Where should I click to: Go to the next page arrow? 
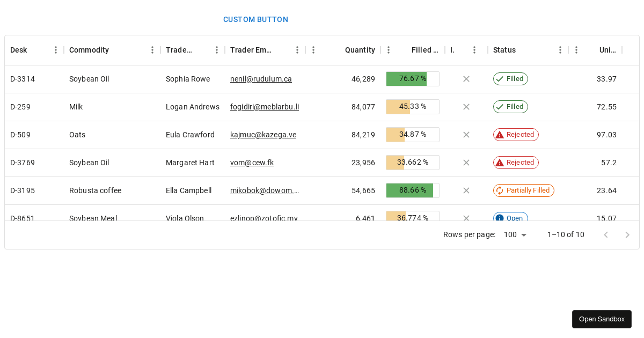coord(627,234)
